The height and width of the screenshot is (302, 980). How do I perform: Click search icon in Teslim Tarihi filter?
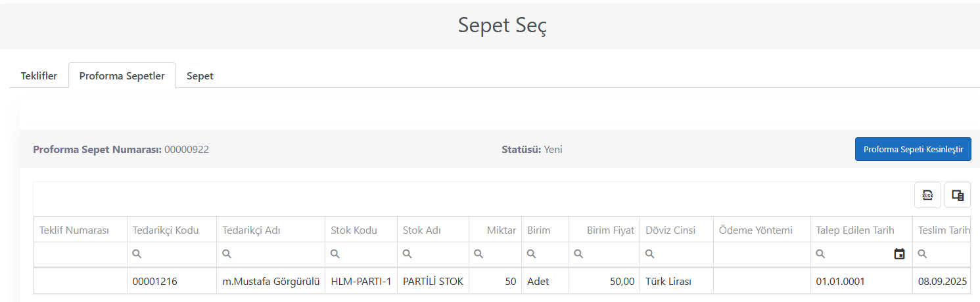point(922,254)
